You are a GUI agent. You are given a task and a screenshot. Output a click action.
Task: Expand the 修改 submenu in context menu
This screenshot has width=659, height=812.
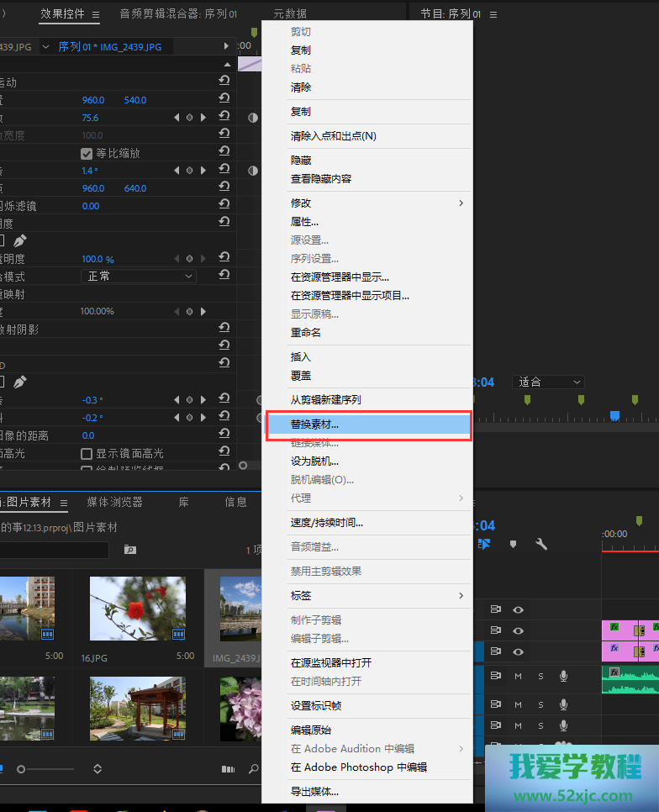pyautogui.click(x=377, y=203)
